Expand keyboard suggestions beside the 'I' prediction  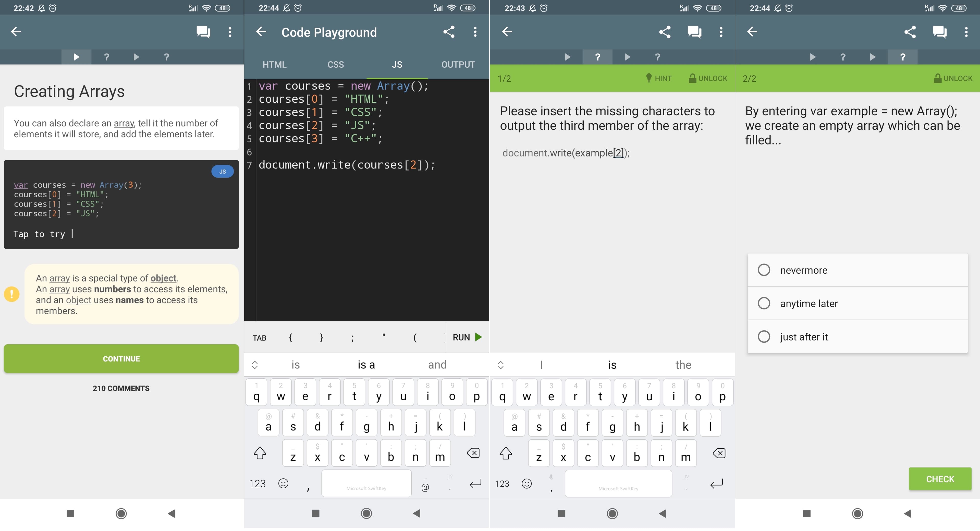(501, 365)
